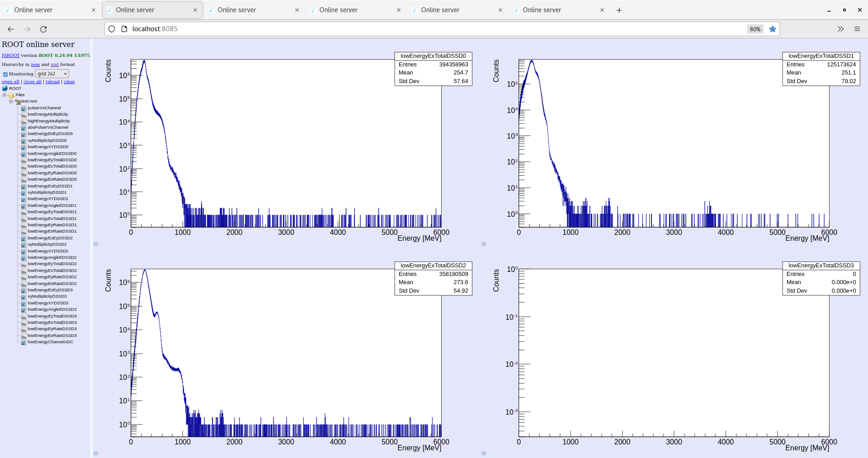Collapse the Files tree node
Viewport: 868px width, 458px height.
coord(5,95)
